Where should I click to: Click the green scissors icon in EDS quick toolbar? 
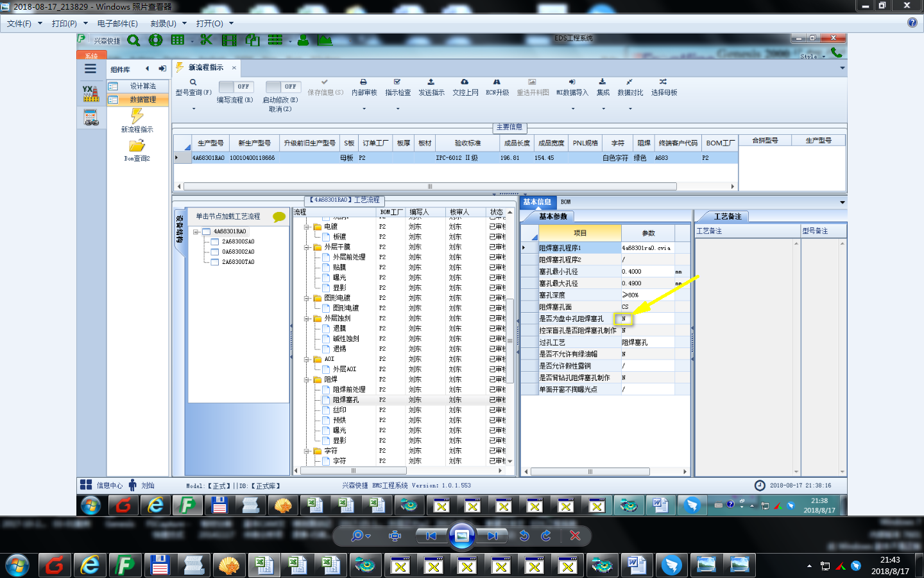coord(206,40)
